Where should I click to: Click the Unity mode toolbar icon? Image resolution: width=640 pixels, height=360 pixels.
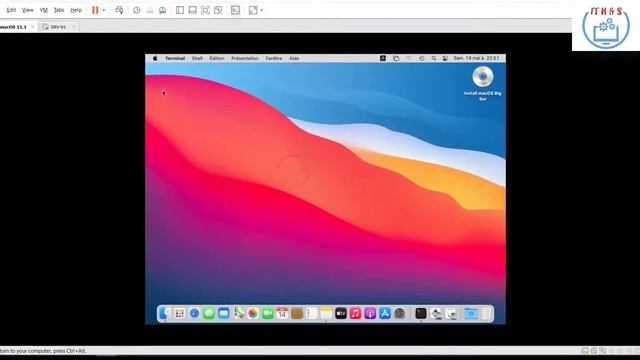(218, 10)
